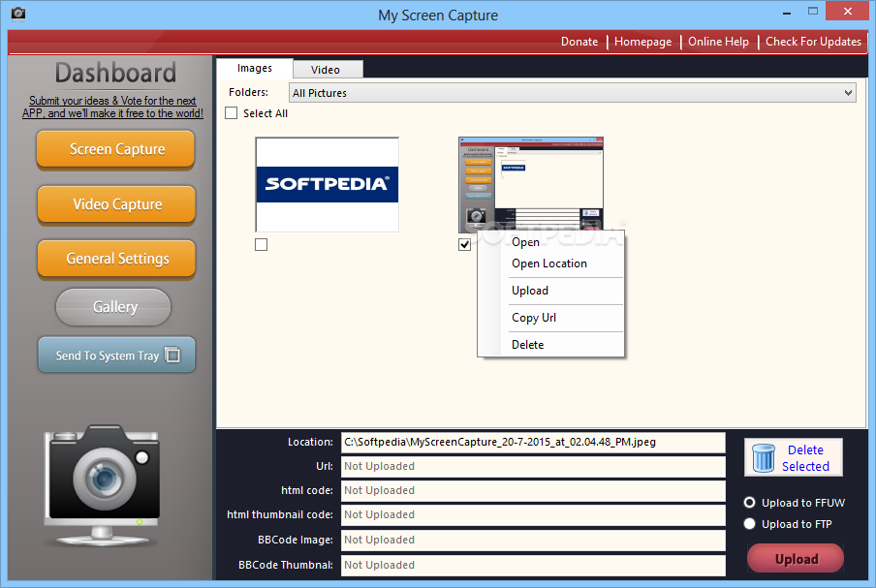Choose Copy Url in the context menu
Screen dimensions: 876x588
click(550, 318)
